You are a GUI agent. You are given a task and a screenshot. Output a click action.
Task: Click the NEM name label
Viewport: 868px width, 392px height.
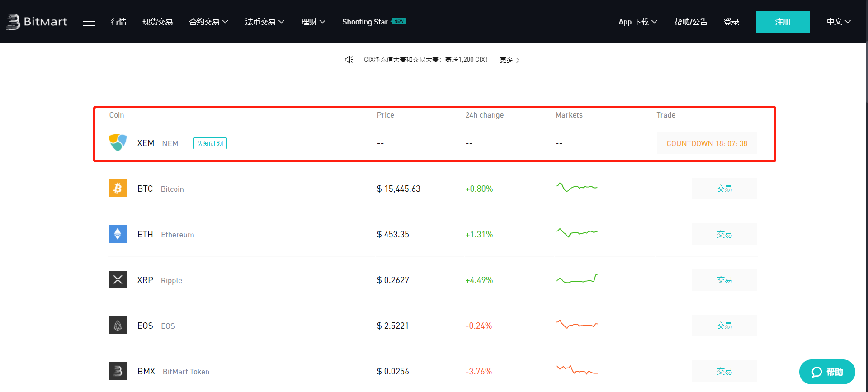170,143
